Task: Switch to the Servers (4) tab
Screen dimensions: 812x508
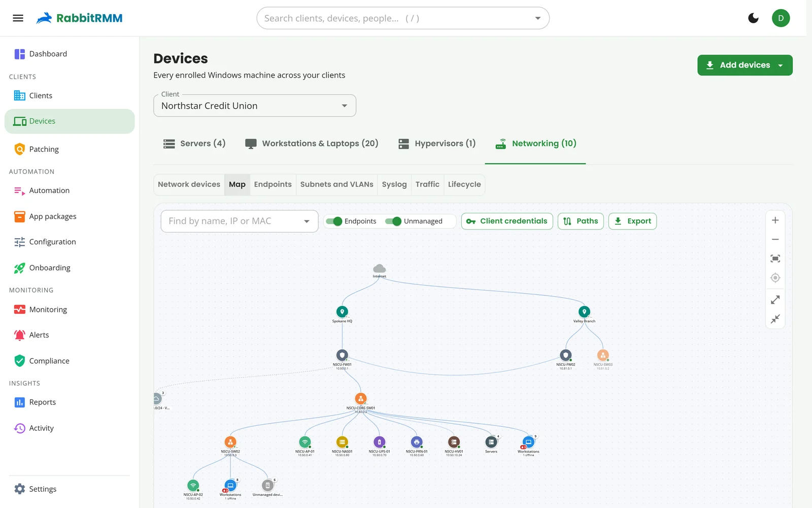Action: (194, 144)
